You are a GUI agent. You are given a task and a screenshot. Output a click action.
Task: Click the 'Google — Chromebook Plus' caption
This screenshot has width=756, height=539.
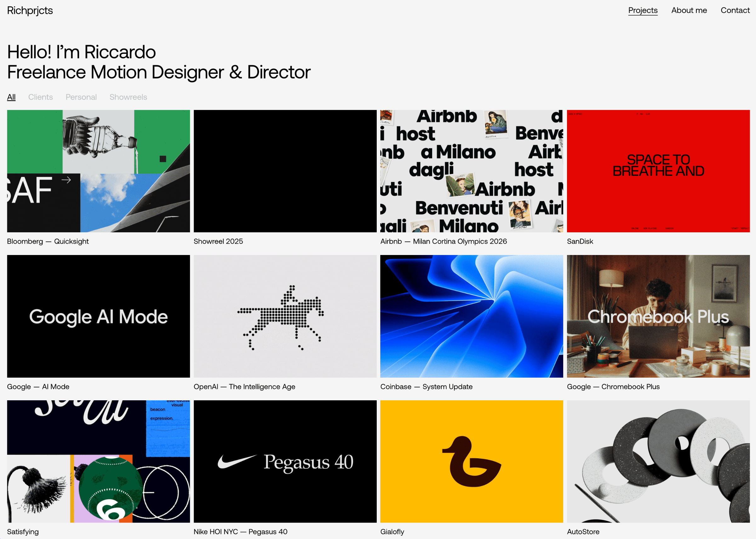pyautogui.click(x=613, y=387)
